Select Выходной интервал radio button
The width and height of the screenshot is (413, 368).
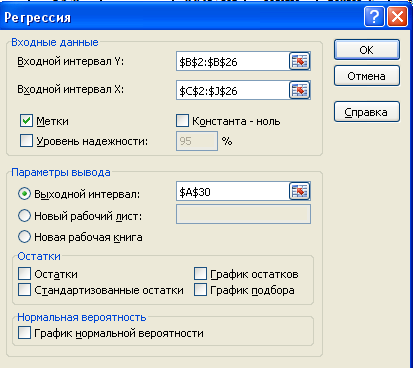[x=24, y=194]
